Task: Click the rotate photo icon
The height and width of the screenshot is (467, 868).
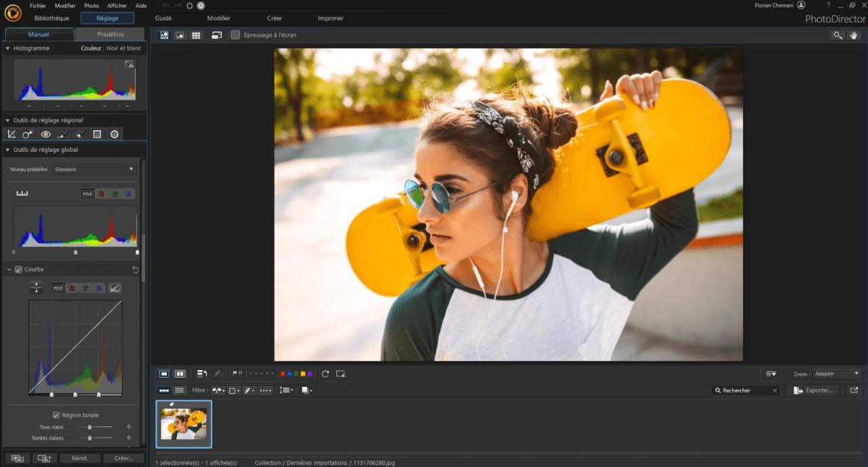Action: (x=325, y=373)
